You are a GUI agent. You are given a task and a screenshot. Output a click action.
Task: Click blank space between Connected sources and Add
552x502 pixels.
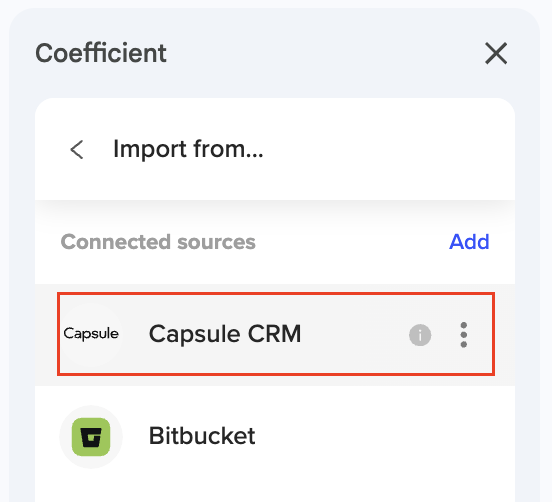pyautogui.click(x=352, y=242)
